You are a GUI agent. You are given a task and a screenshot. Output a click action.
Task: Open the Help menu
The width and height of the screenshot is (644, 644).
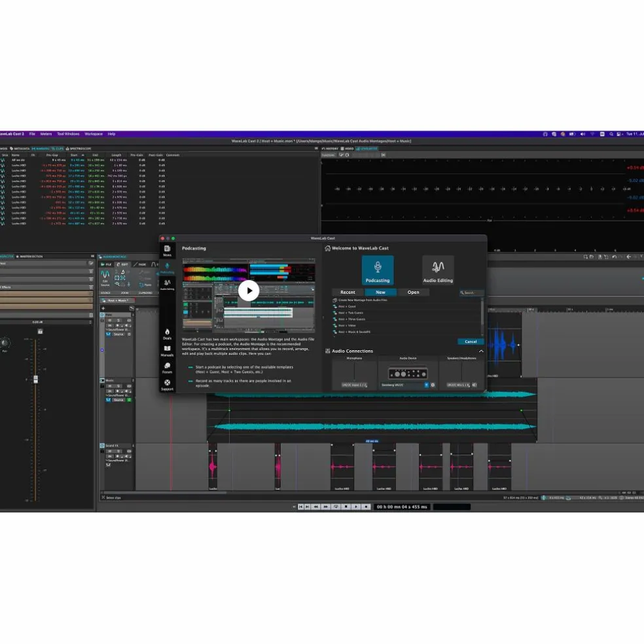coord(111,134)
